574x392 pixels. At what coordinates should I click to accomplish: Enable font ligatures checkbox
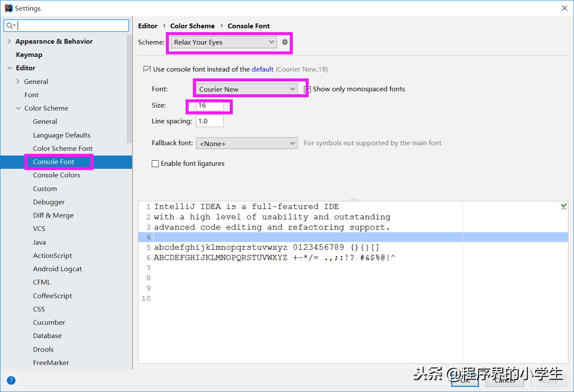[155, 164]
